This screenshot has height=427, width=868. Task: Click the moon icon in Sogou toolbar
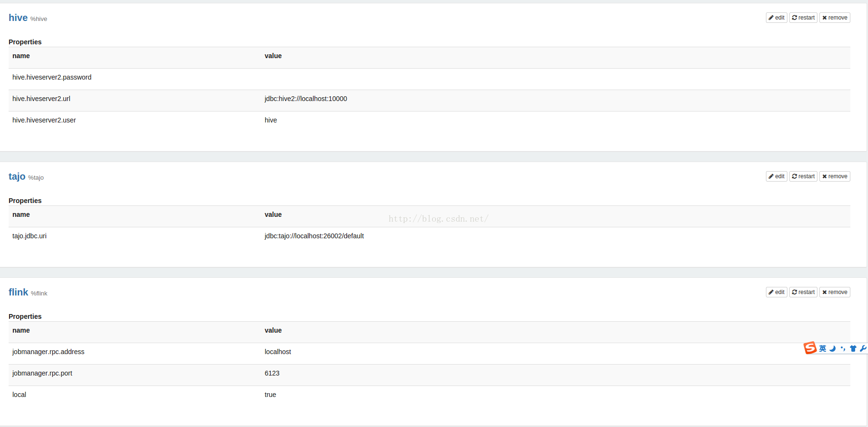point(833,349)
